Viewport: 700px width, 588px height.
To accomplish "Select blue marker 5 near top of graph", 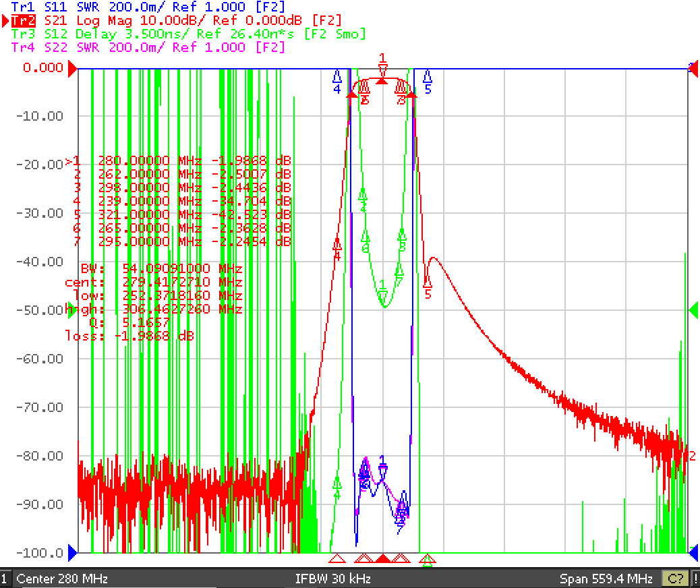I will tap(428, 82).
